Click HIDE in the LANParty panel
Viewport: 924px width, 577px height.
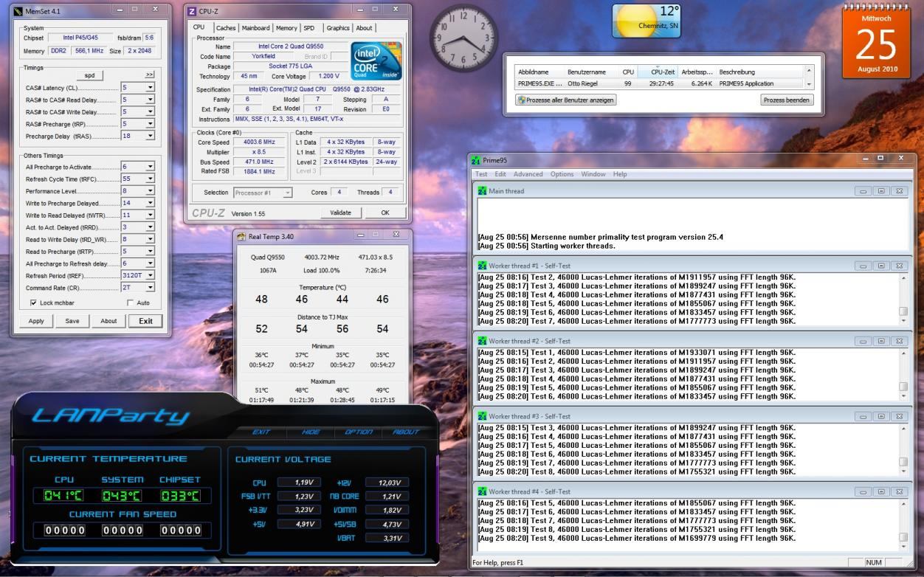pos(311,432)
